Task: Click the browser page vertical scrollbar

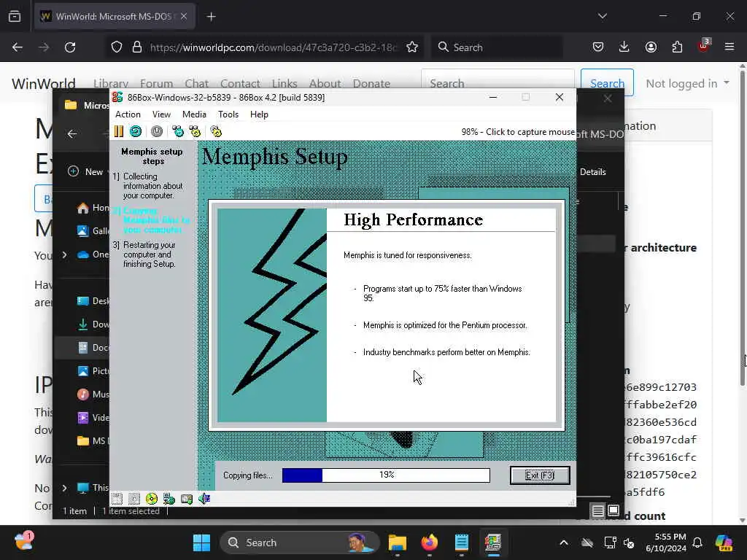Action: point(742,228)
